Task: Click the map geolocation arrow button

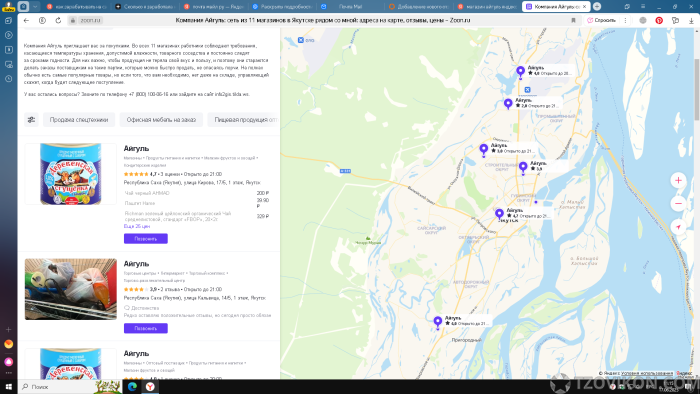Action: 678,227
